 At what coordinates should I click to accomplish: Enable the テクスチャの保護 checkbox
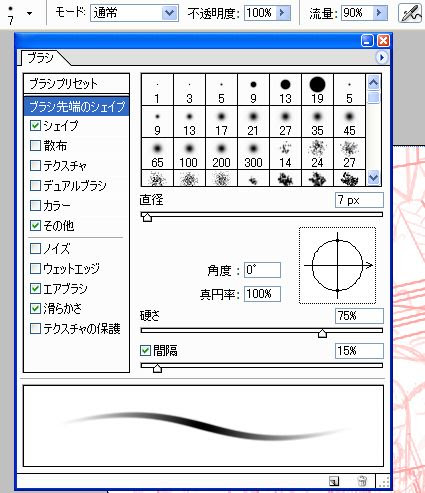tap(35, 328)
